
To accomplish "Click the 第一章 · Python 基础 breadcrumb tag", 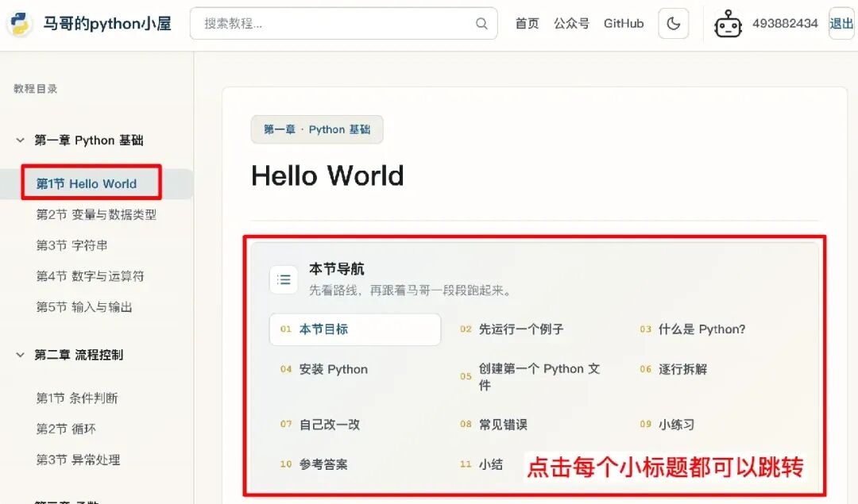I will click(x=317, y=129).
